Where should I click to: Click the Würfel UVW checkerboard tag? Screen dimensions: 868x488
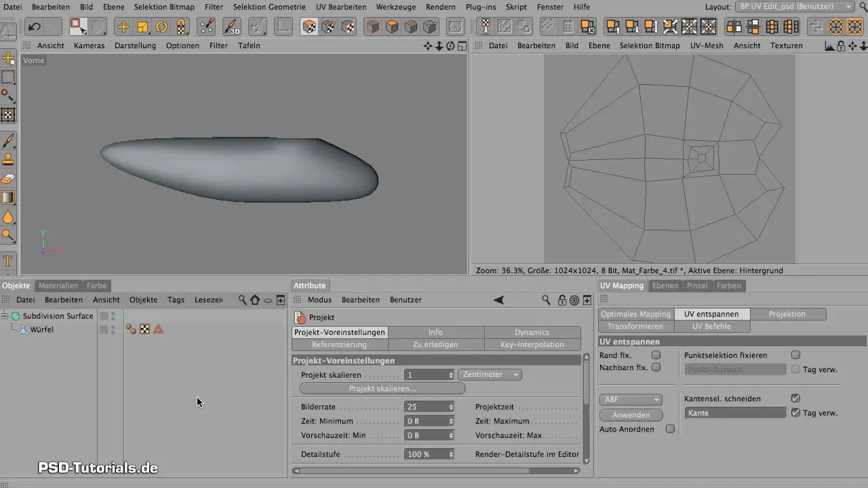[x=144, y=329]
